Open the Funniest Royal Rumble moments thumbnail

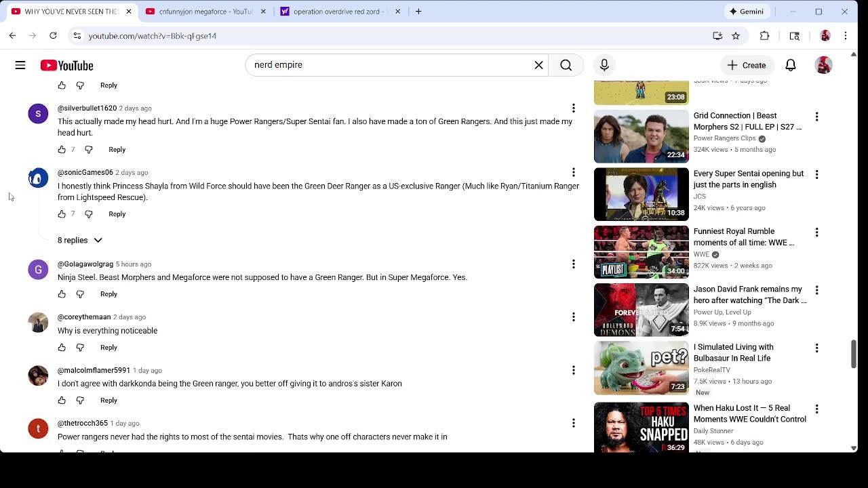pos(641,252)
